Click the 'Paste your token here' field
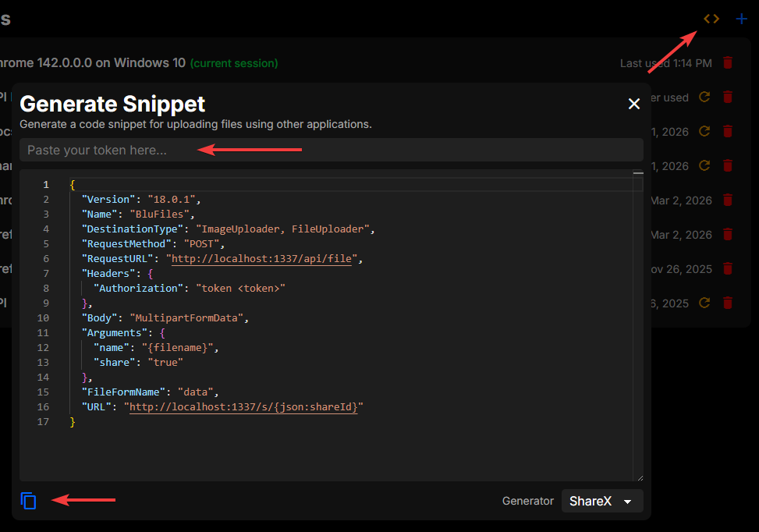The image size is (759, 532). point(331,150)
